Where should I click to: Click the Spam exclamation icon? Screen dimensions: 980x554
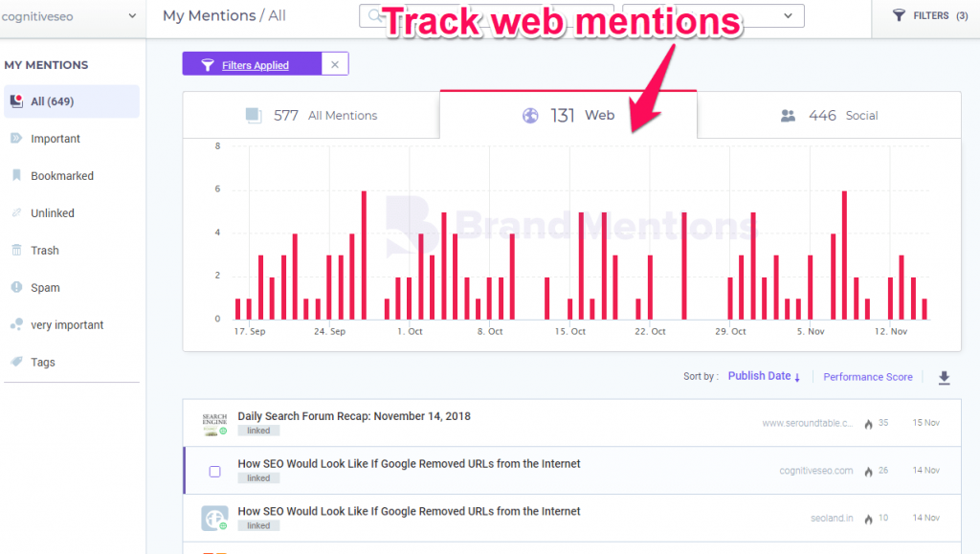point(16,287)
